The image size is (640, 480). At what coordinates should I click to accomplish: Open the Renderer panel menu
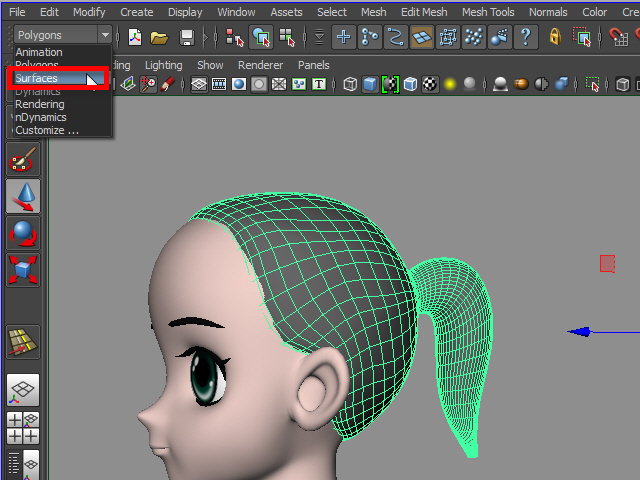click(260, 65)
